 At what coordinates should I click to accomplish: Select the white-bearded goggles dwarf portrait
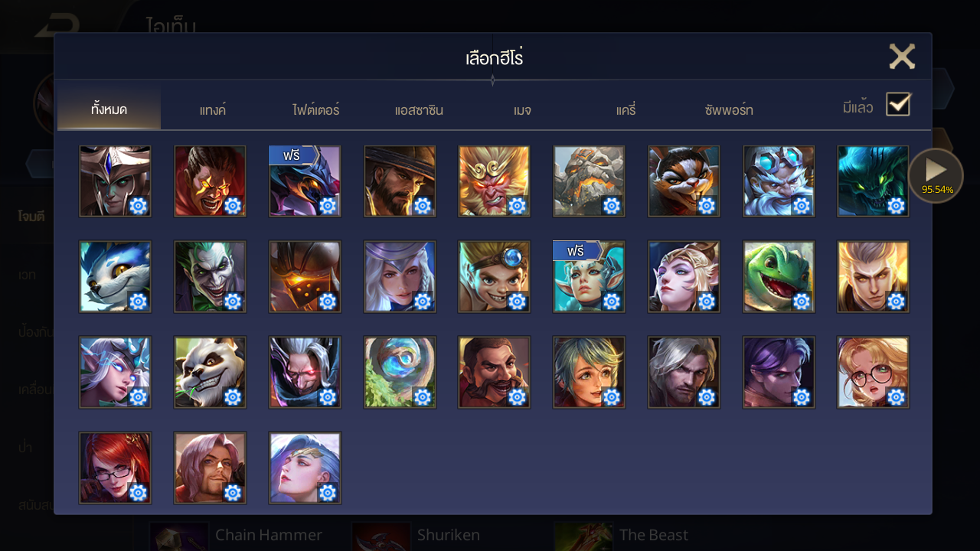pos(779,181)
